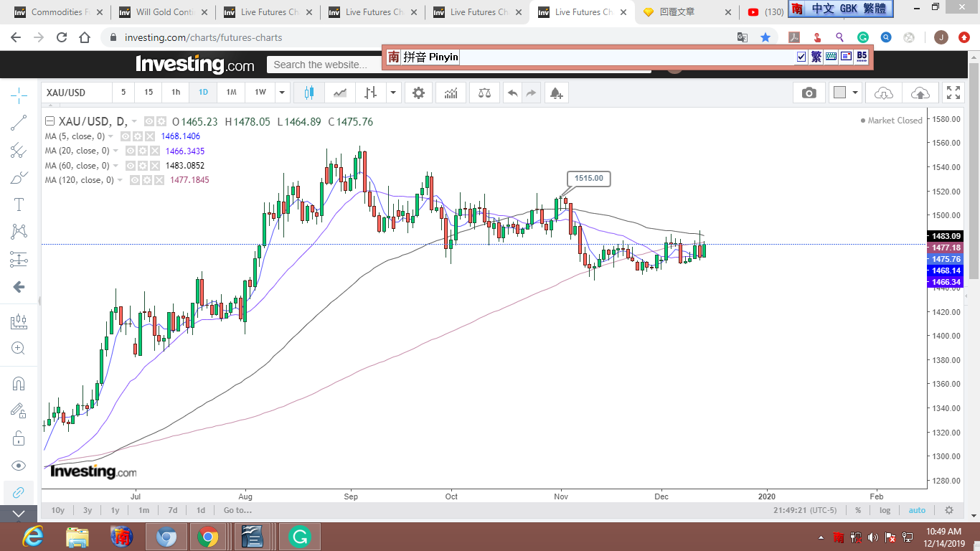This screenshot has width=980, height=551.
Task: Open chart properties gear in toolbar
Action: pos(418,93)
